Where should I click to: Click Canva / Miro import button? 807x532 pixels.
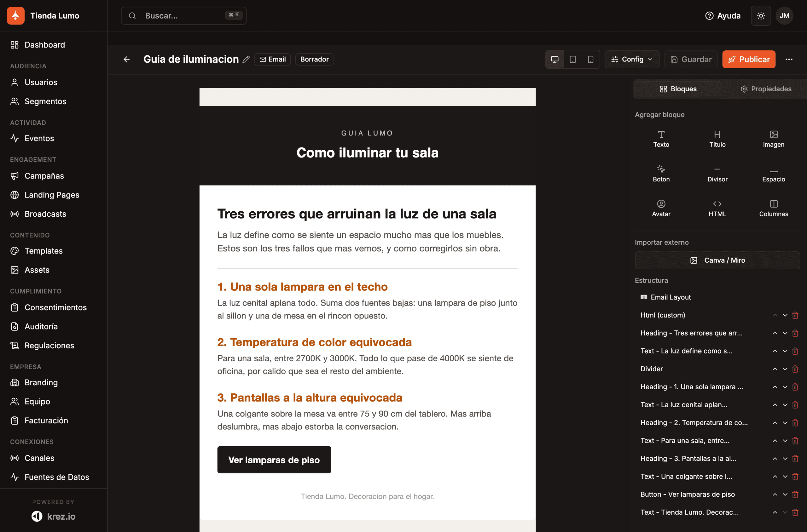[717, 260]
